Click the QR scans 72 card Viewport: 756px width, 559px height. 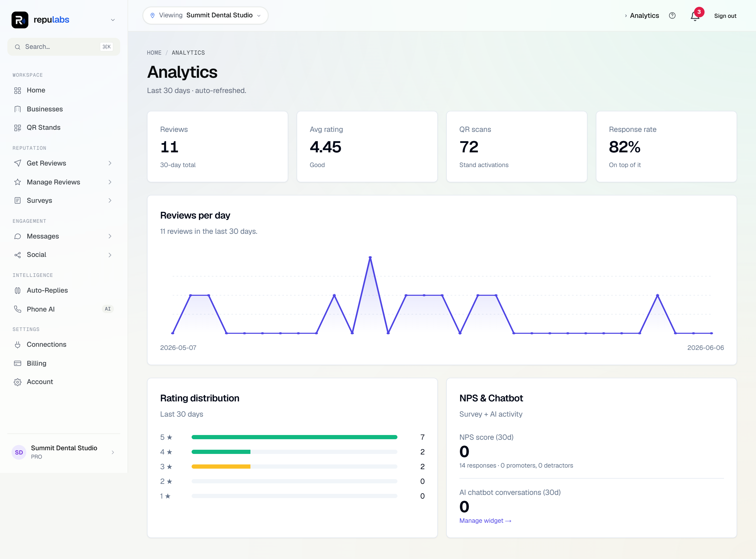(517, 147)
